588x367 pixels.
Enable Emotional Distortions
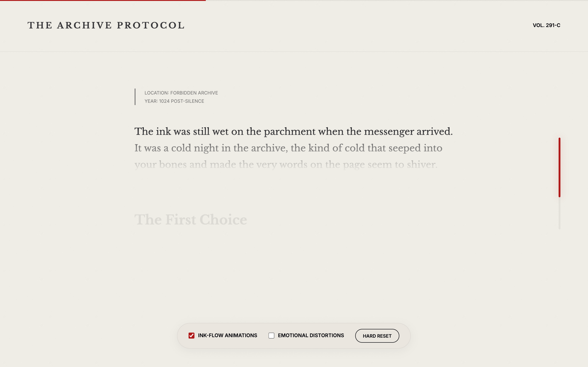[x=272, y=335]
